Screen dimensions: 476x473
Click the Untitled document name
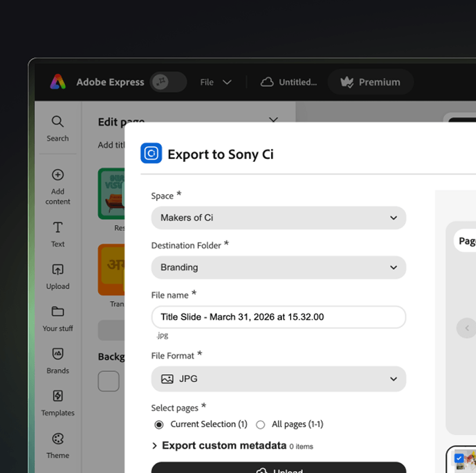298,82
